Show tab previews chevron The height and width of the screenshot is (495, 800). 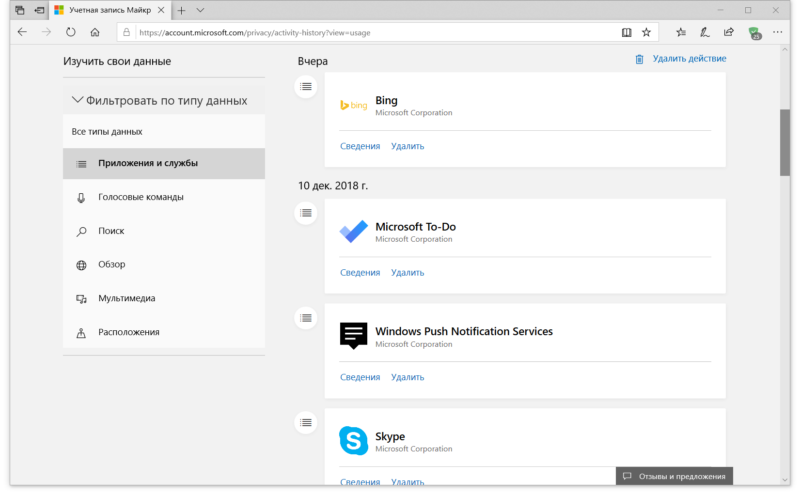(200, 10)
